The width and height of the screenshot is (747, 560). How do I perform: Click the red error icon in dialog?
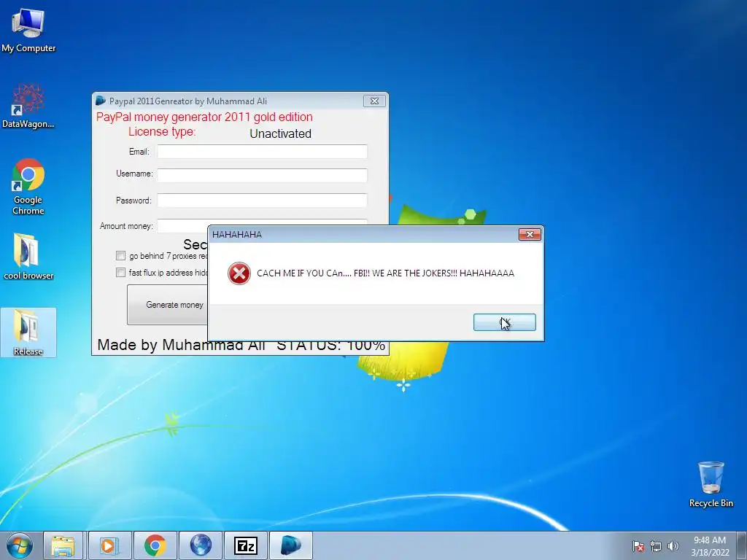[239, 273]
